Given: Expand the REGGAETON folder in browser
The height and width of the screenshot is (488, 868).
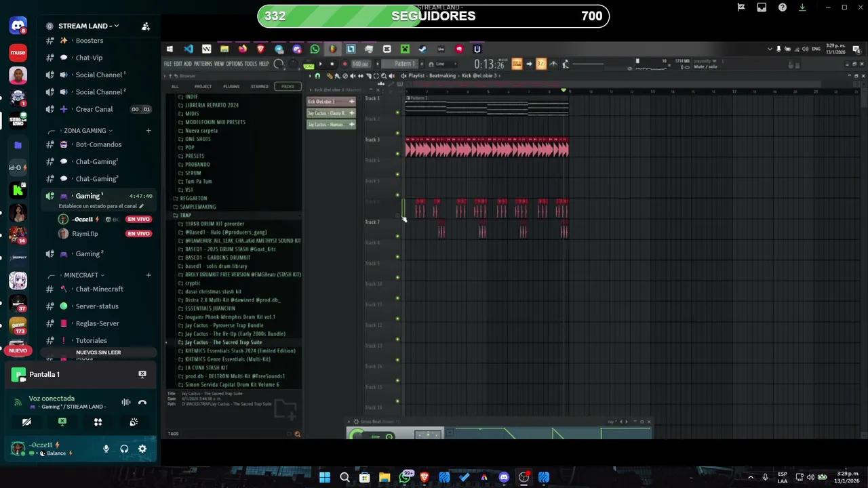Looking at the screenshot, I should [193, 198].
